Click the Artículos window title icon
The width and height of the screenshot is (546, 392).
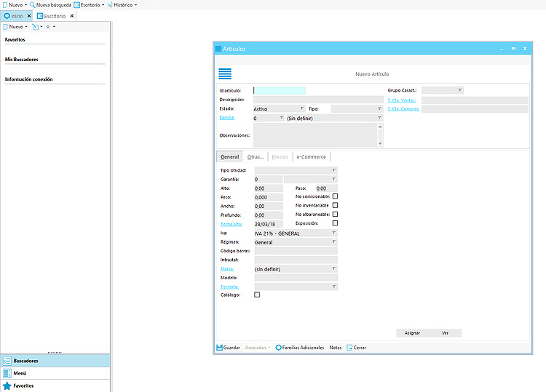[x=218, y=49]
